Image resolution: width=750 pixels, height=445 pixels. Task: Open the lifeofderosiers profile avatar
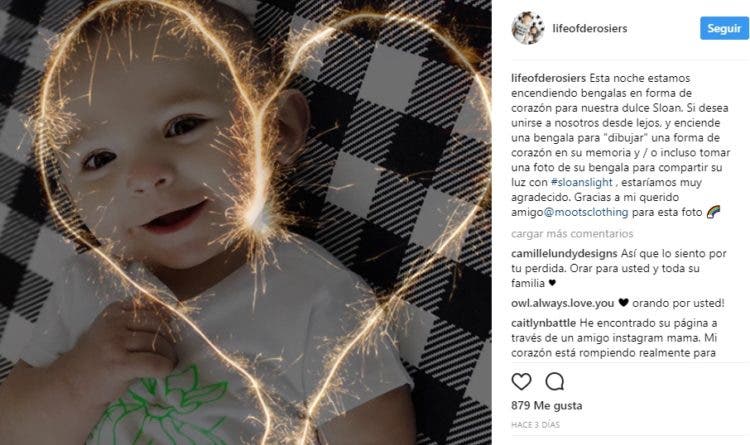point(528,28)
